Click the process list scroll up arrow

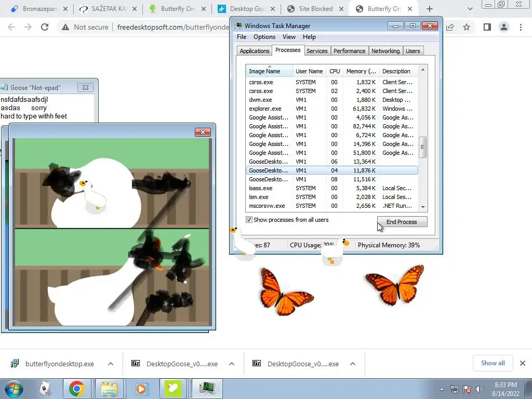423,70
